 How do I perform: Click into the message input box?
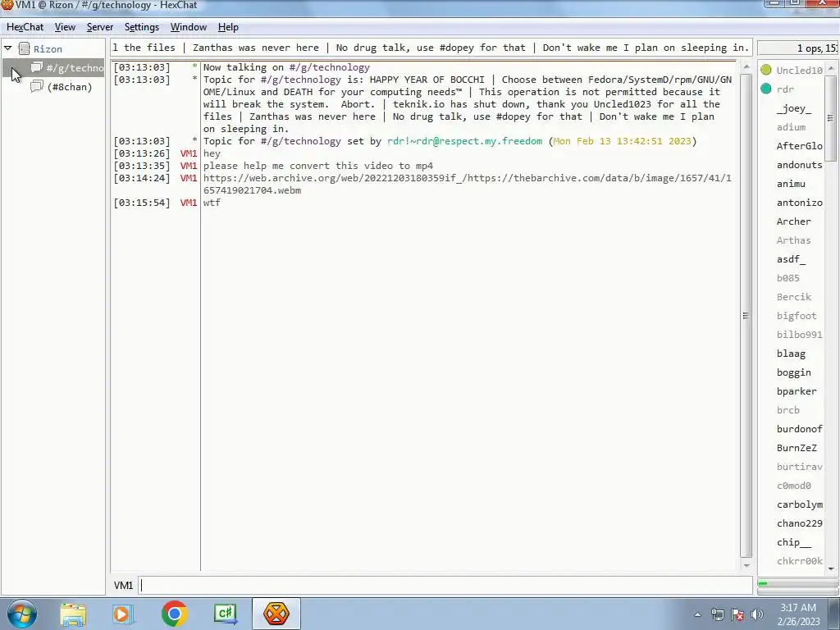(445, 585)
